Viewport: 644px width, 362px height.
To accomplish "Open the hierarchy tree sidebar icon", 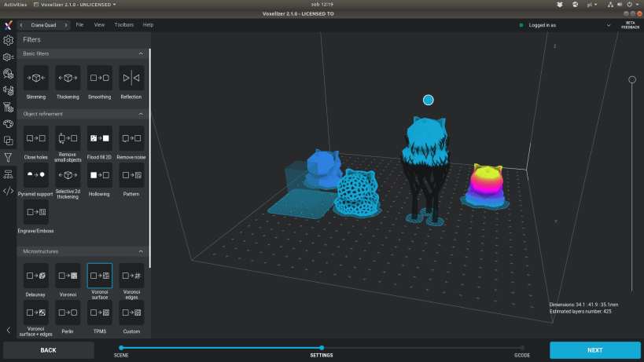I will point(8,174).
